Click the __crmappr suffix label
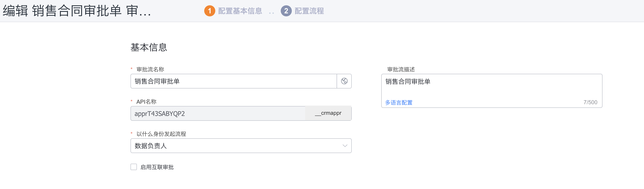Image resolution: width=644 pixels, height=189 pixels. click(328, 113)
